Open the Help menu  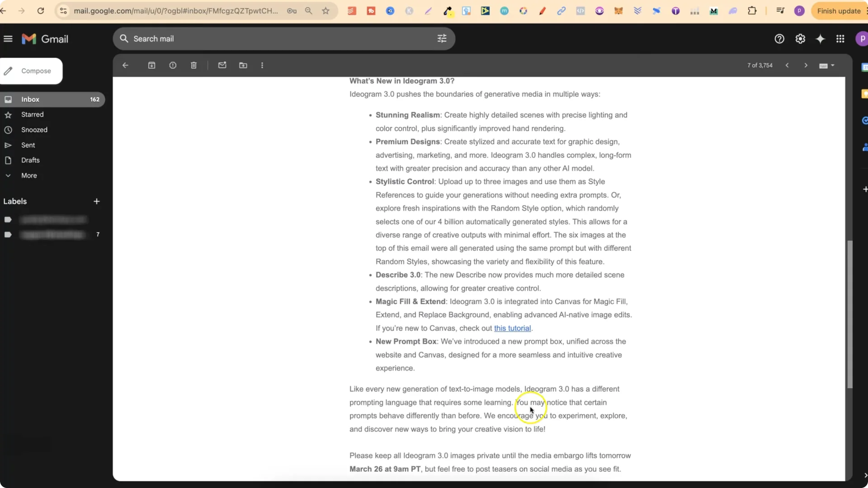coord(780,39)
